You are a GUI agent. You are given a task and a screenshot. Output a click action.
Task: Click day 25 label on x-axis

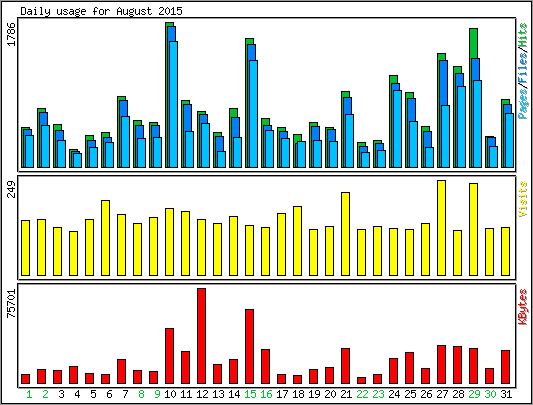pos(410,394)
